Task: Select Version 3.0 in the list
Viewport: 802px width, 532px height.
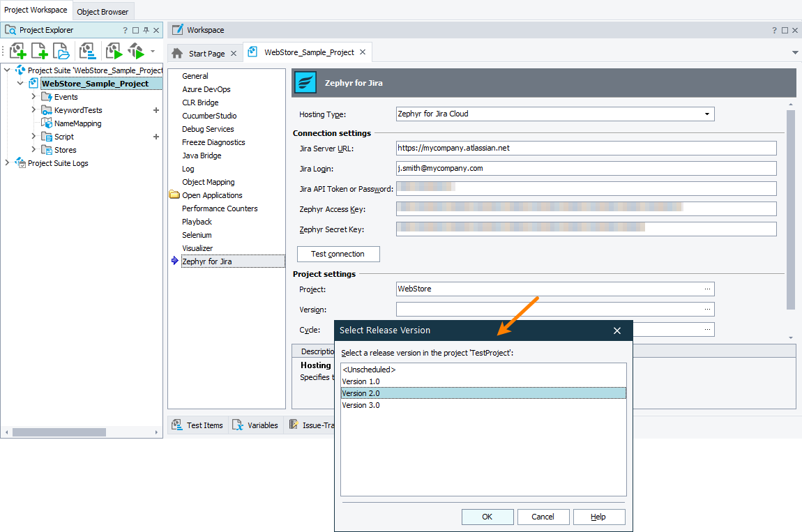Action: tap(483, 405)
